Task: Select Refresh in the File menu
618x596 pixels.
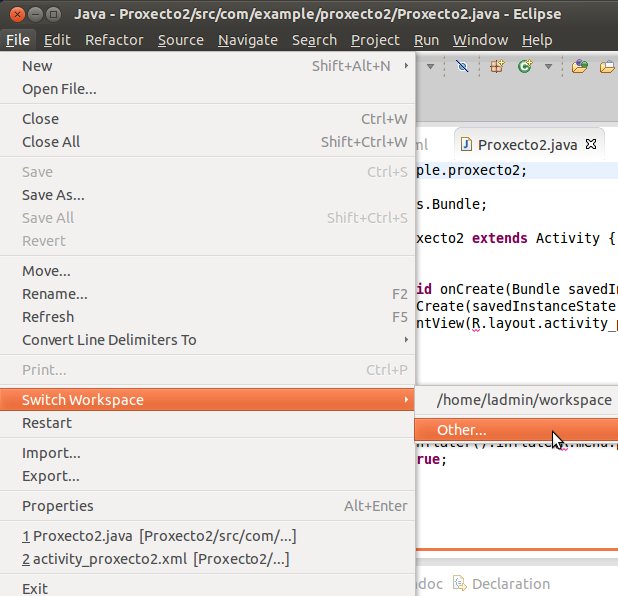Action: pyautogui.click(x=207, y=317)
